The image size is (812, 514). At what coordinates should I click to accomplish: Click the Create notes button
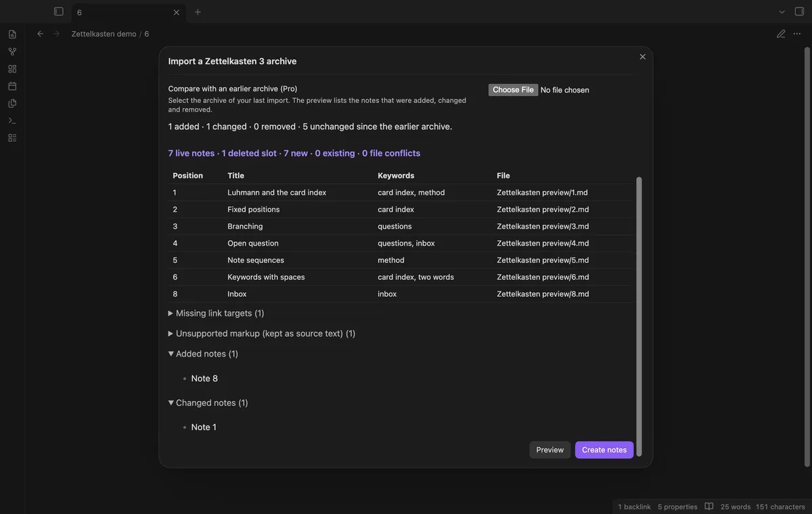tap(604, 450)
